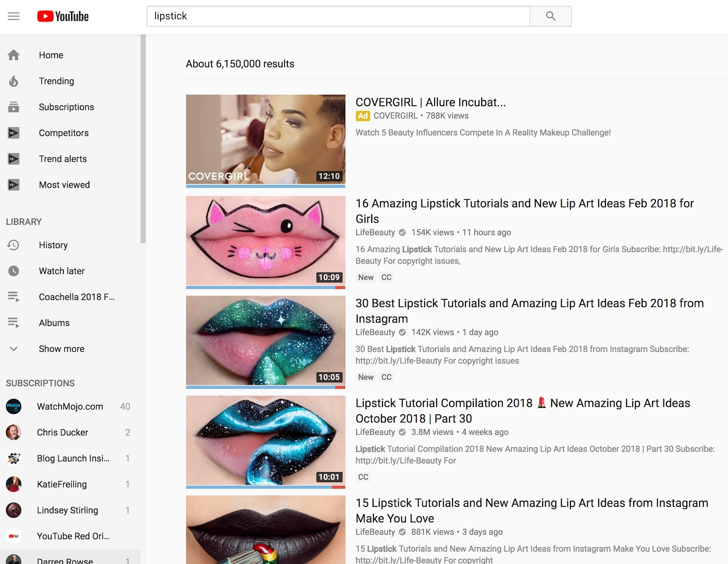Screen dimensions: 728x564
Task: Expand Show more in the Library
Action: [x=61, y=349]
